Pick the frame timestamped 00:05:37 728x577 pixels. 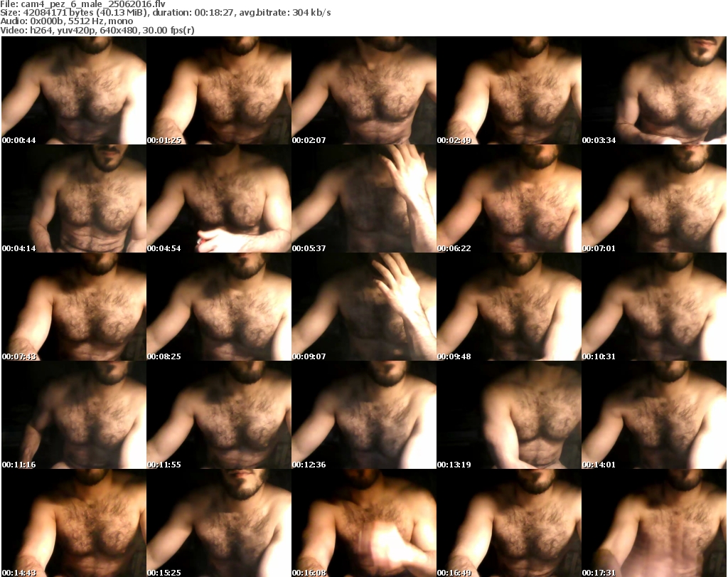363,198
